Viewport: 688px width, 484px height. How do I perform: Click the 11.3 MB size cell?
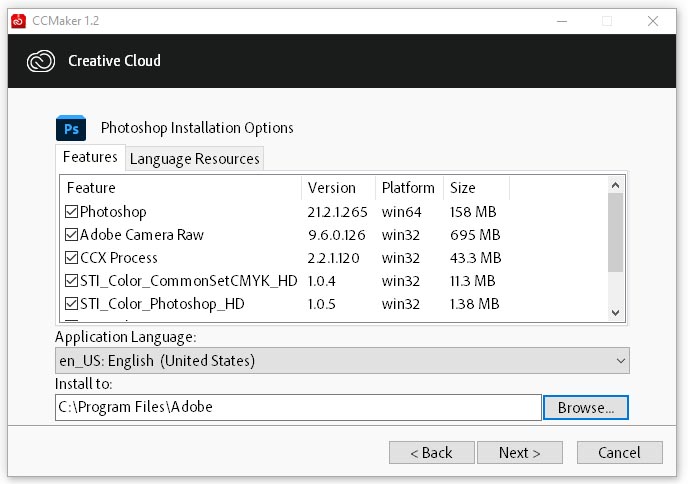(473, 280)
